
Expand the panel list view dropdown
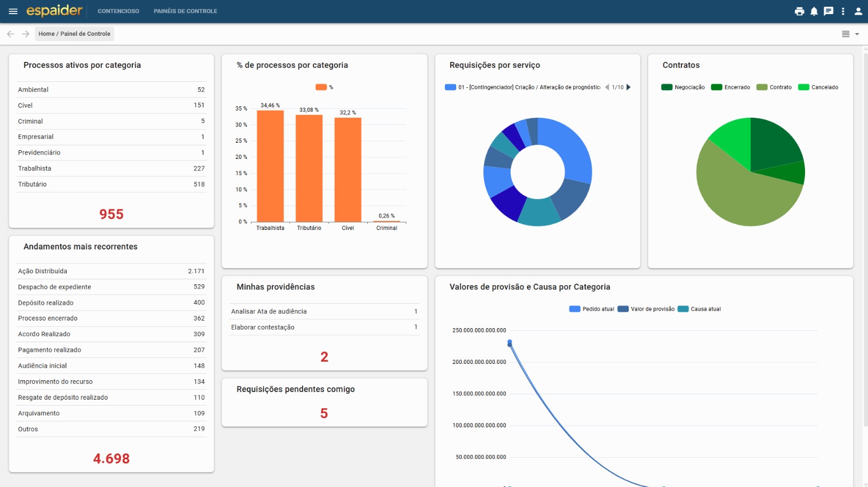click(x=850, y=34)
